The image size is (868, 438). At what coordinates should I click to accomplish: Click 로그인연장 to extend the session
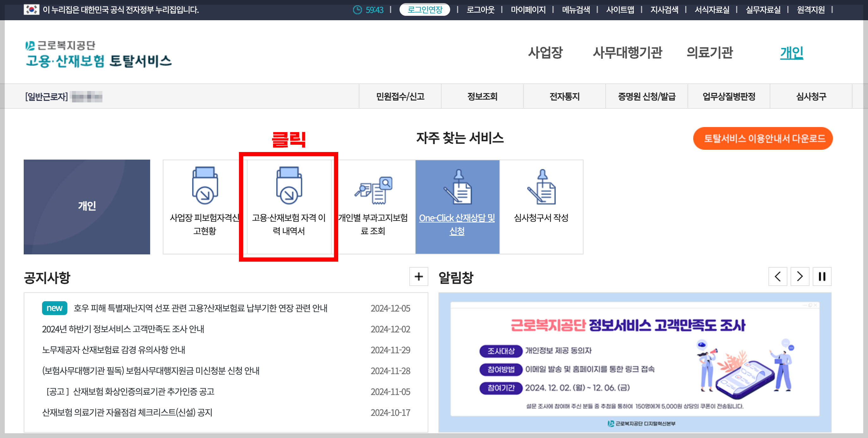click(425, 10)
